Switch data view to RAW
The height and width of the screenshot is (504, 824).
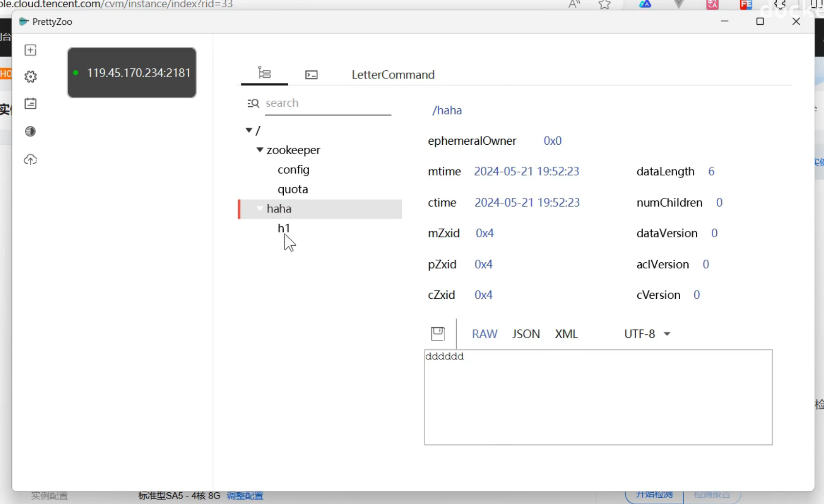485,334
